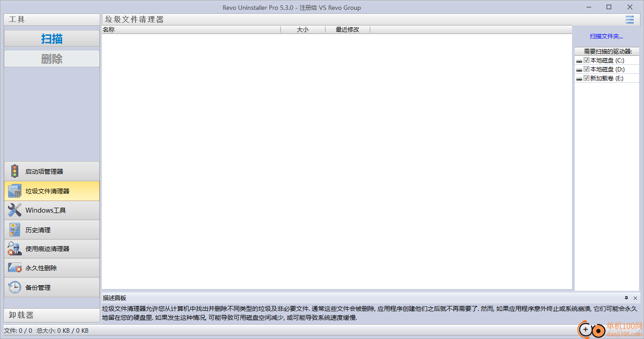The image size is (644, 339).
Task: Click the 删除 delete button
Action: 52,59
